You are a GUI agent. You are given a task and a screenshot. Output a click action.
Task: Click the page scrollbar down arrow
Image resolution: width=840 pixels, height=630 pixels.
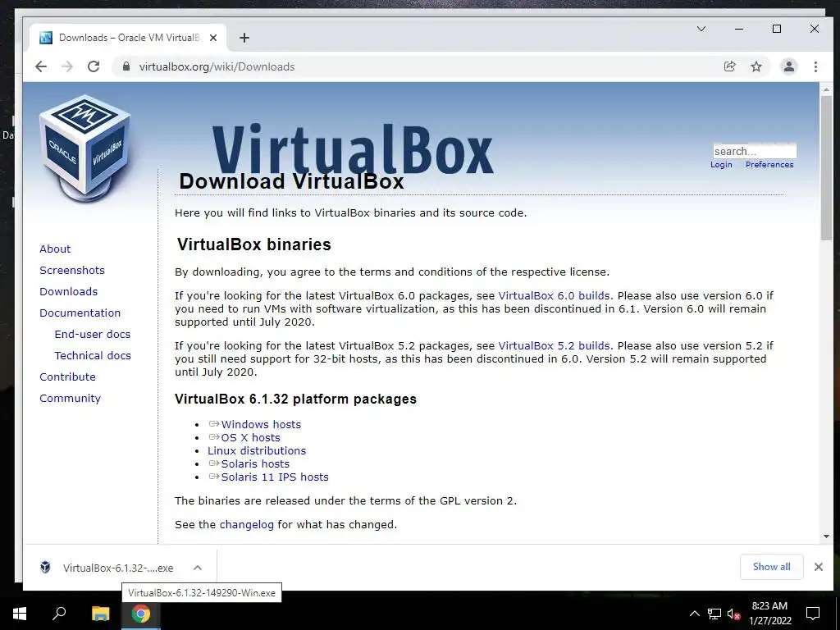(826, 536)
